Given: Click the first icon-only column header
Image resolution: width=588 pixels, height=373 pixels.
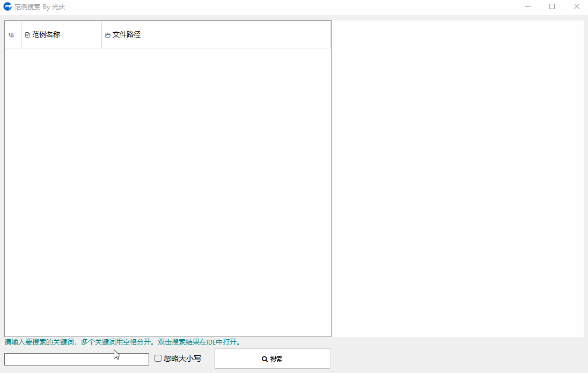Looking at the screenshot, I should pos(13,34).
